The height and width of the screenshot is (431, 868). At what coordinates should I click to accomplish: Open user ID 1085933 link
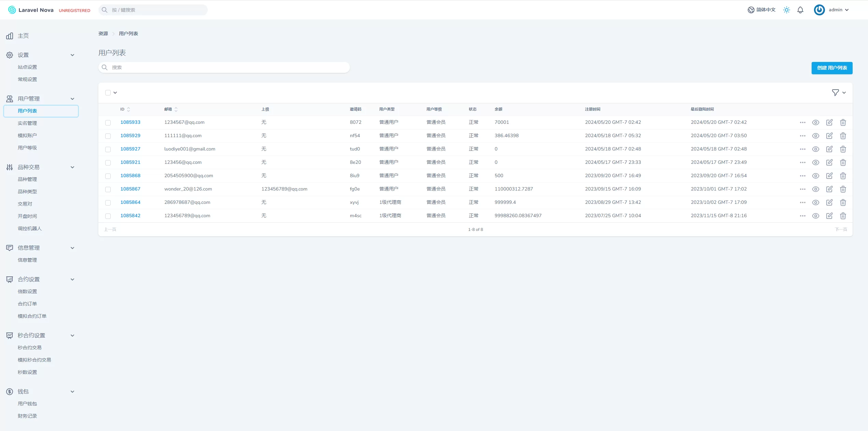click(x=130, y=122)
